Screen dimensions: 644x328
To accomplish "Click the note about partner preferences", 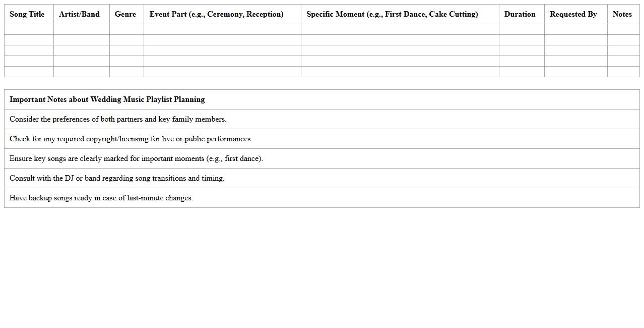I will pyautogui.click(x=118, y=119).
